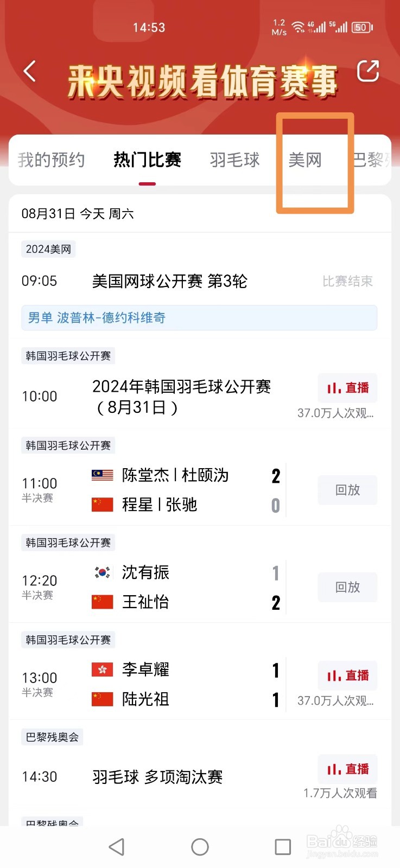Tap the back arrow in the header
The image size is (400, 868).
[30, 72]
